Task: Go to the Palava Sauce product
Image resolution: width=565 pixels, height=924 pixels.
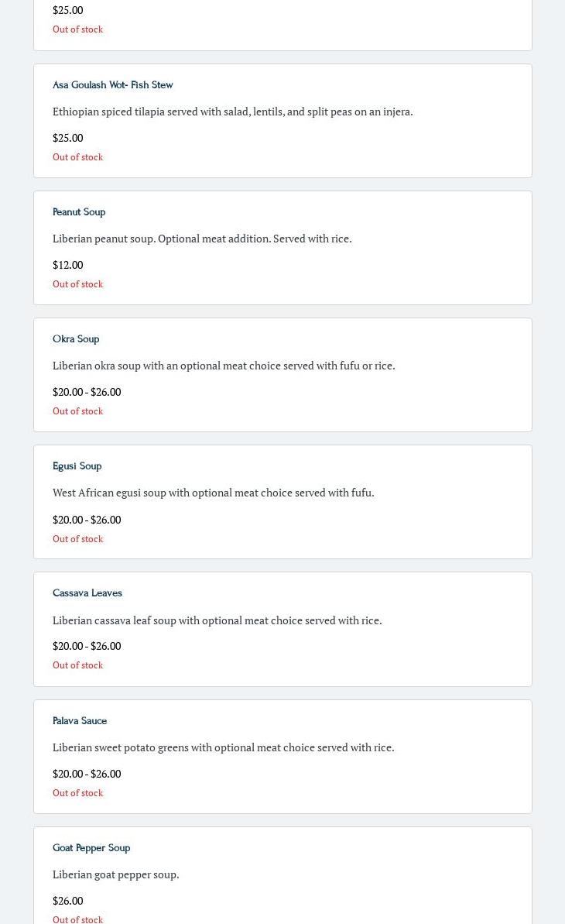Action: [80, 720]
